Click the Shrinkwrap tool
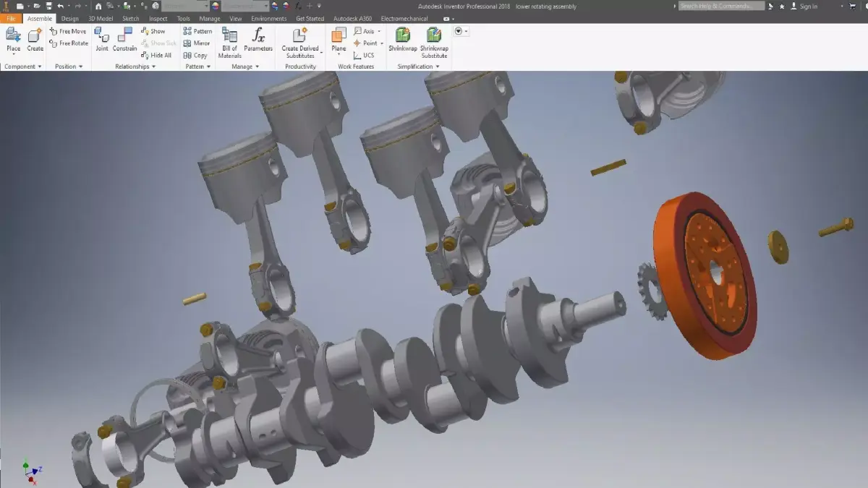Screen dimensions: 868x488 click(x=402, y=40)
